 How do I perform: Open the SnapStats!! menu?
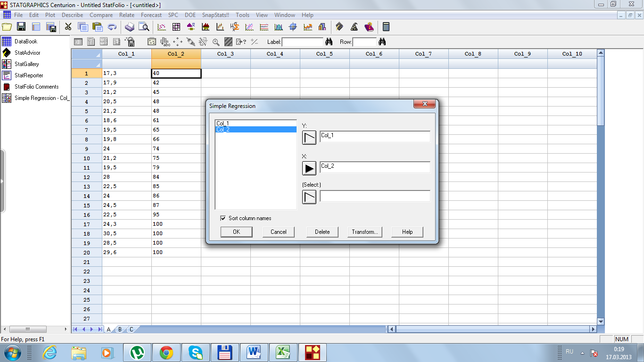tap(215, 15)
